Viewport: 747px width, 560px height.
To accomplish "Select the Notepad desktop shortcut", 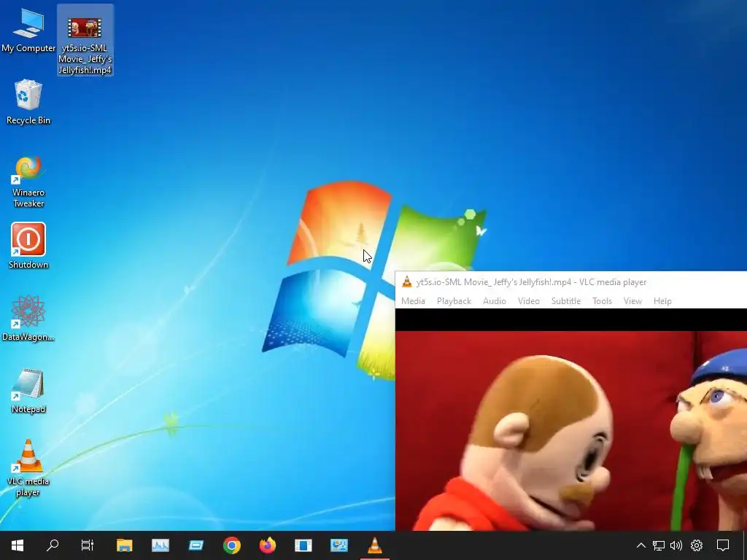I will point(28,391).
